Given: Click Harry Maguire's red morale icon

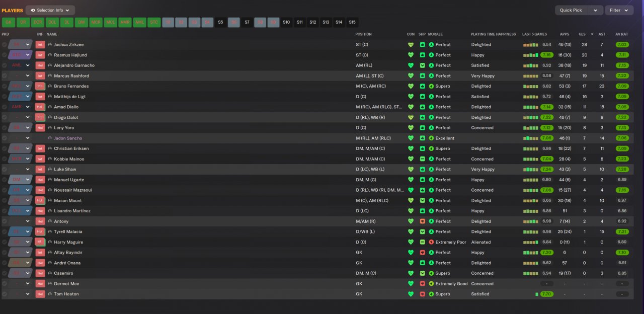Looking at the screenshot, I should (x=431, y=242).
